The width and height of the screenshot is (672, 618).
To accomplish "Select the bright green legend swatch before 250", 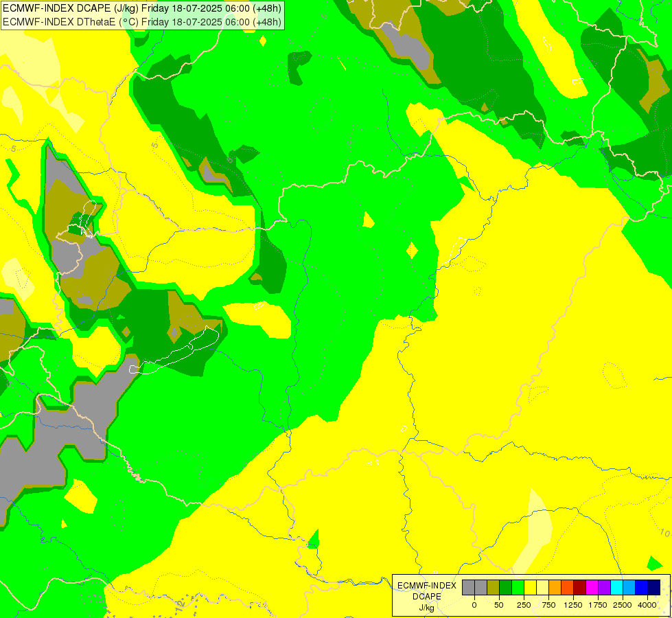I will pyautogui.click(x=518, y=587).
